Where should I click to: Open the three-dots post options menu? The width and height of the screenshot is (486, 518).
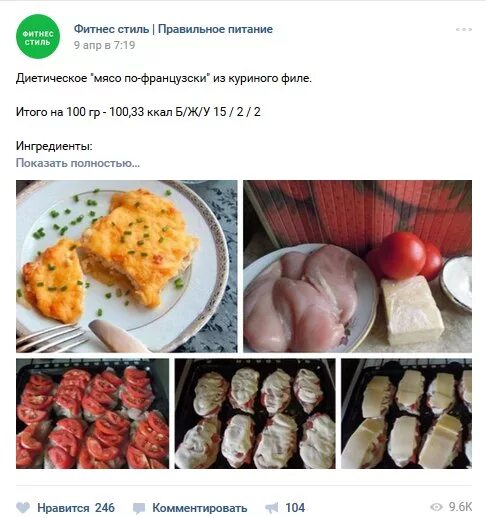464,29
